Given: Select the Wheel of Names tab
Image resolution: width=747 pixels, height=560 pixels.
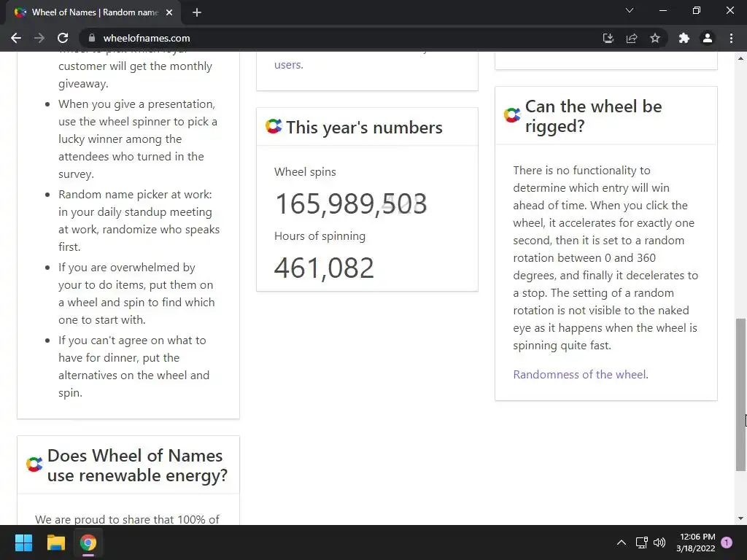Looking at the screenshot, I should [93, 12].
